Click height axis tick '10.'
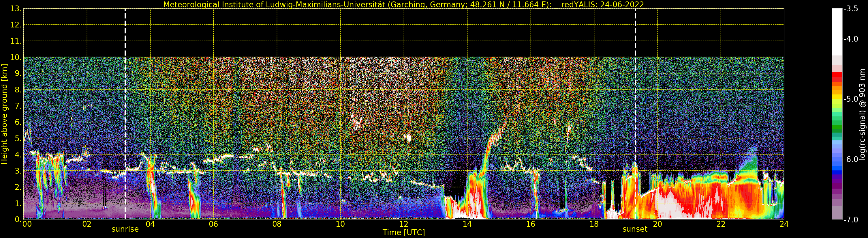Screen dimensions: 868x238 (16, 57)
